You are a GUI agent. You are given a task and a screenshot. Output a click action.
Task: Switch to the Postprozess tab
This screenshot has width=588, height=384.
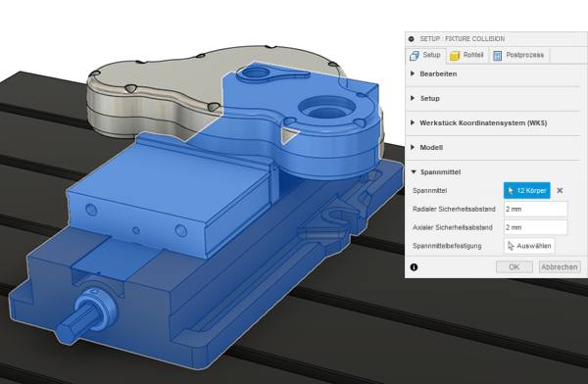click(519, 55)
